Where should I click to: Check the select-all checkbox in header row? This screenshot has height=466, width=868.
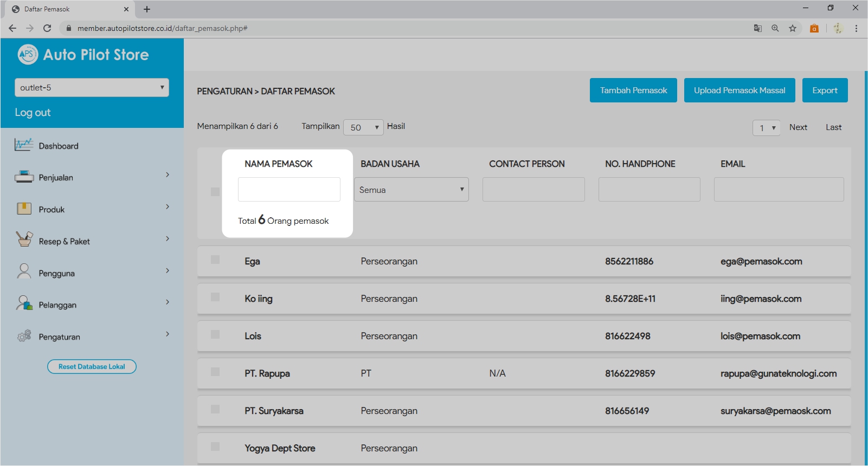(215, 192)
